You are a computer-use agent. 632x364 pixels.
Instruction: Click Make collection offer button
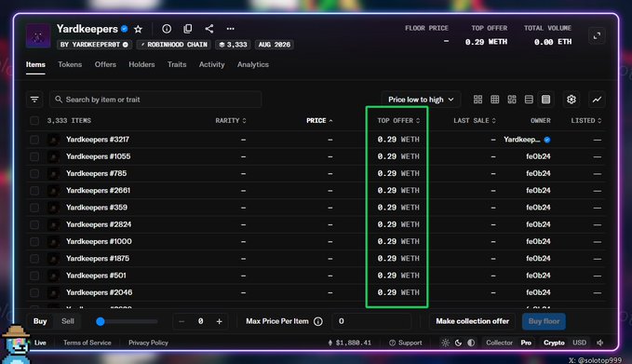(473, 321)
